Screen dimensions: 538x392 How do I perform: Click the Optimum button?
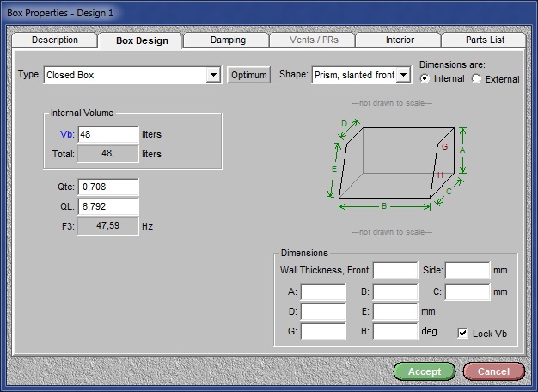tap(249, 76)
